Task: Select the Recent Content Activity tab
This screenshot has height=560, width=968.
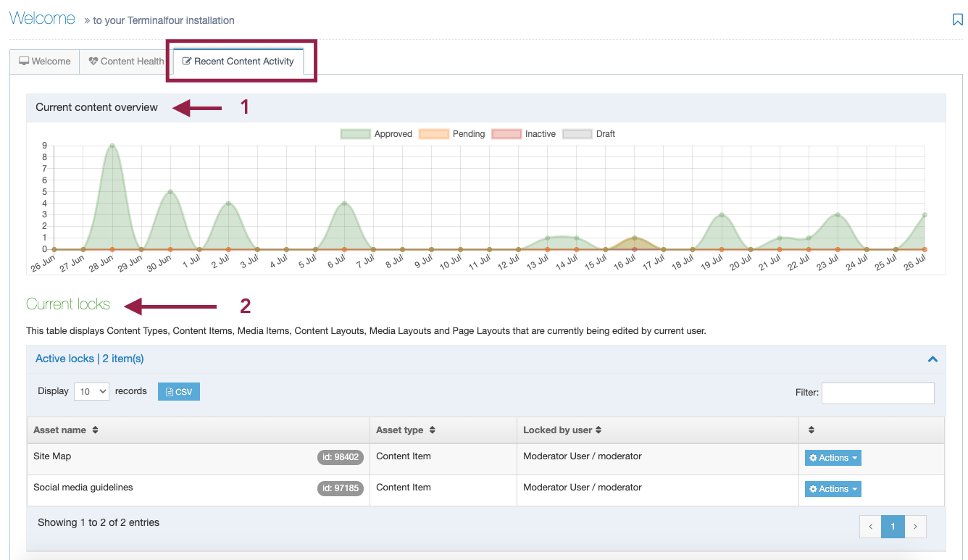Action: click(238, 62)
